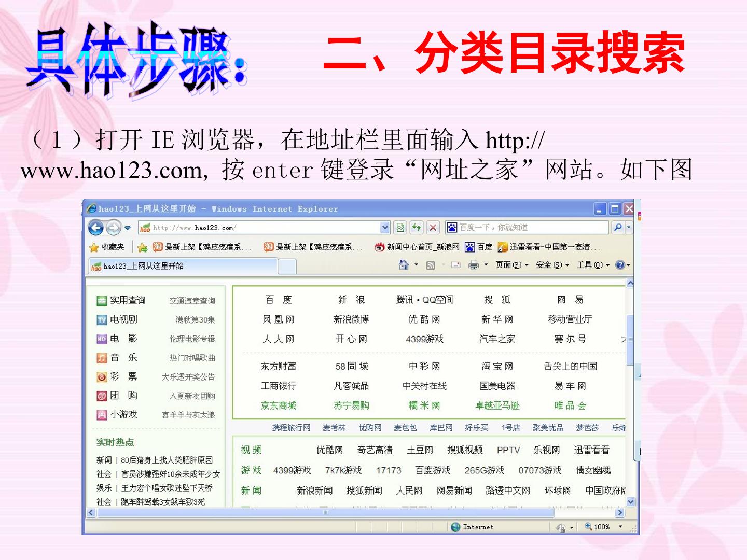
Task: Open a new blank tab
Action: point(287,267)
